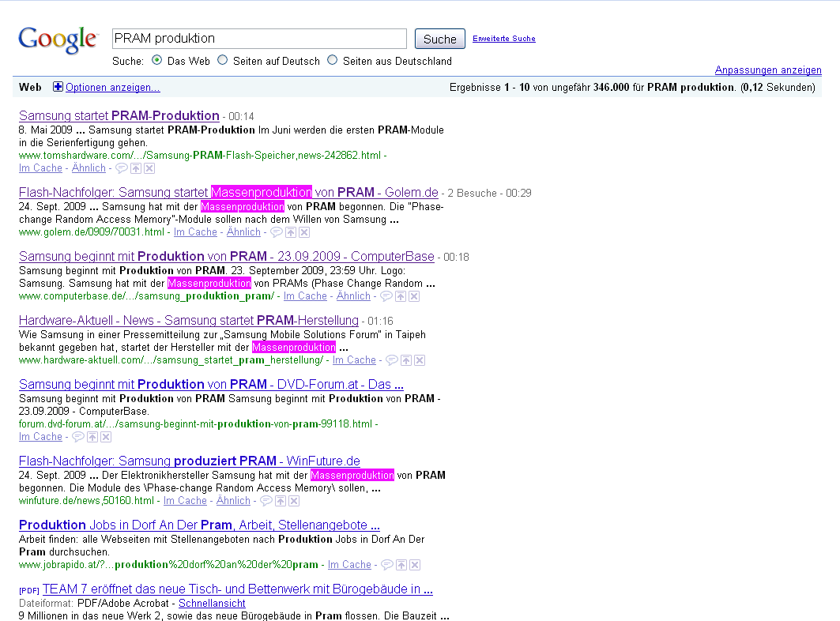Promote the winfuture.de result with up-arrow icon

coord(281,501)
